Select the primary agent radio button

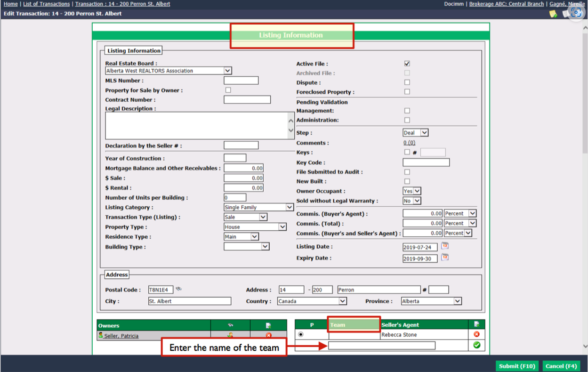click(301, 335)
